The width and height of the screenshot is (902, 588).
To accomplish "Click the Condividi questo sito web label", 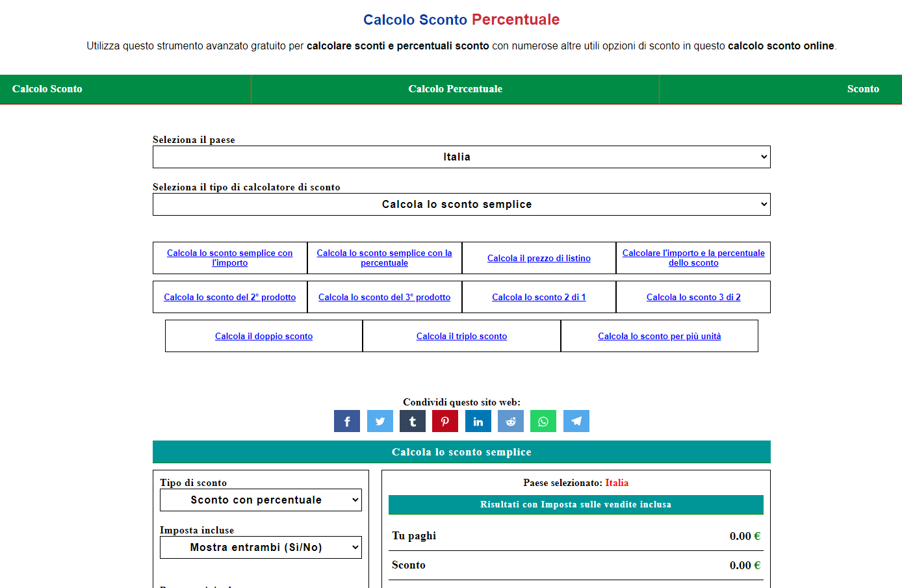I will 461,402.
